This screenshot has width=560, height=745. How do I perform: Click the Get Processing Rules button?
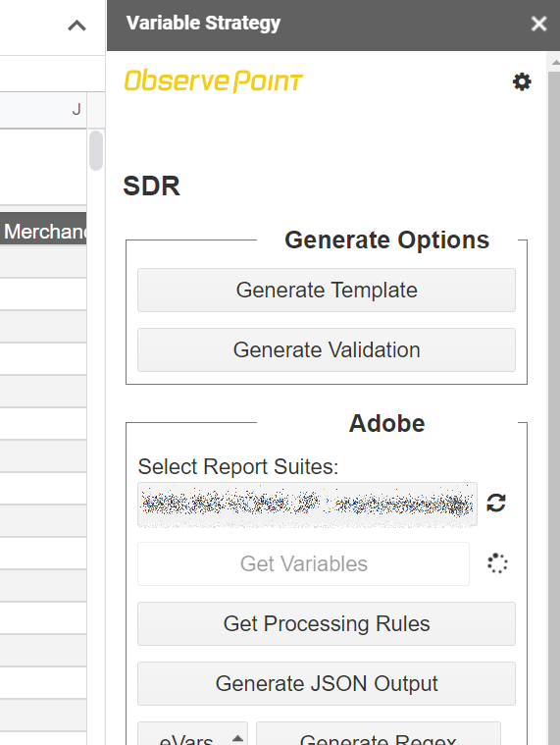click(x=327, y=624)
